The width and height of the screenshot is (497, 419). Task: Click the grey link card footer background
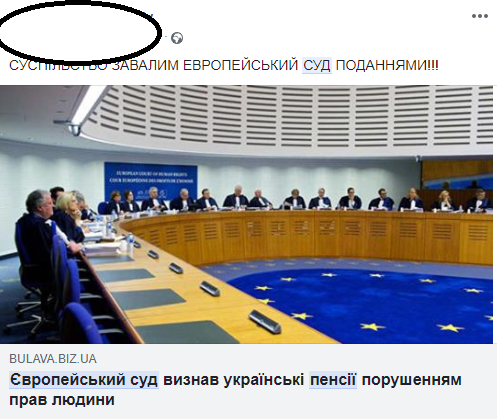(248, 381)
